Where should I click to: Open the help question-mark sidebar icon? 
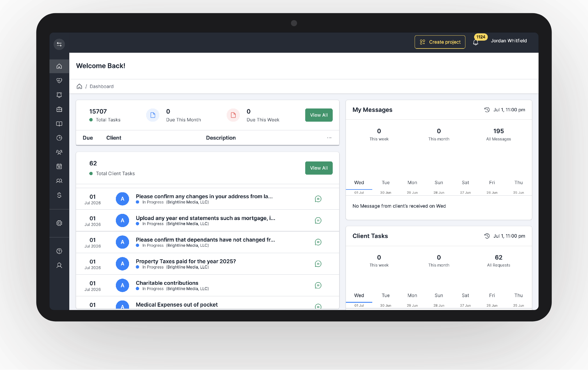[59, 251]
